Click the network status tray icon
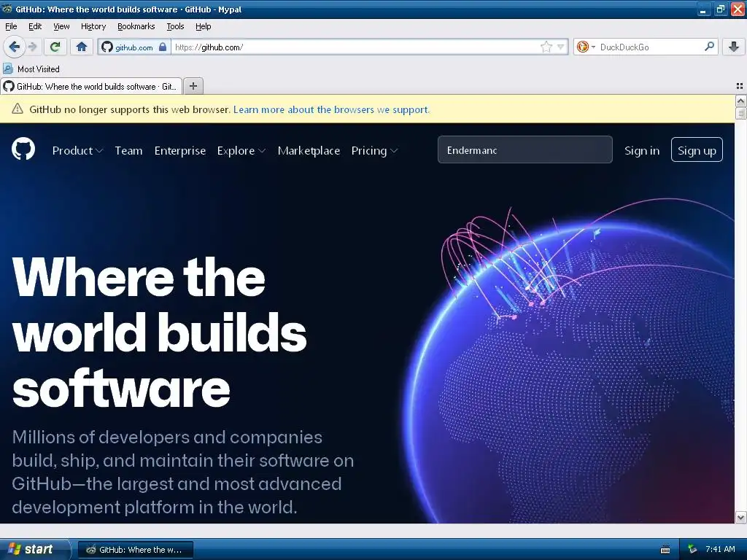Image resolution: width=747 pixels, height=560 pixels. (x=692, y=550)
